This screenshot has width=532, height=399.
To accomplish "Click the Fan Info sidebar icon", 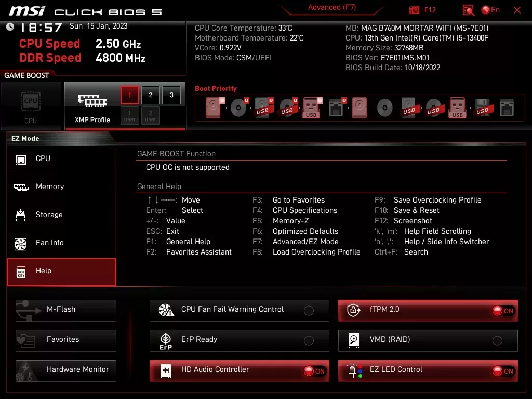I will 21,243.
